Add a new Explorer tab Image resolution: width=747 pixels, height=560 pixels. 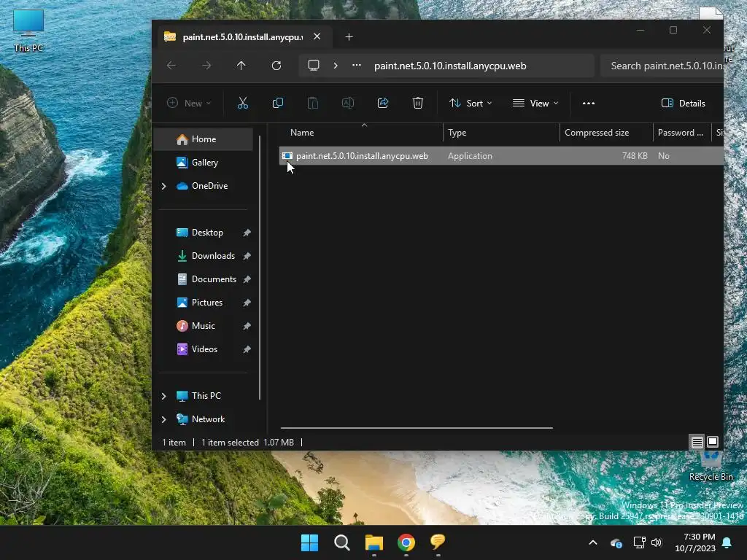click(x=349, y=36)
